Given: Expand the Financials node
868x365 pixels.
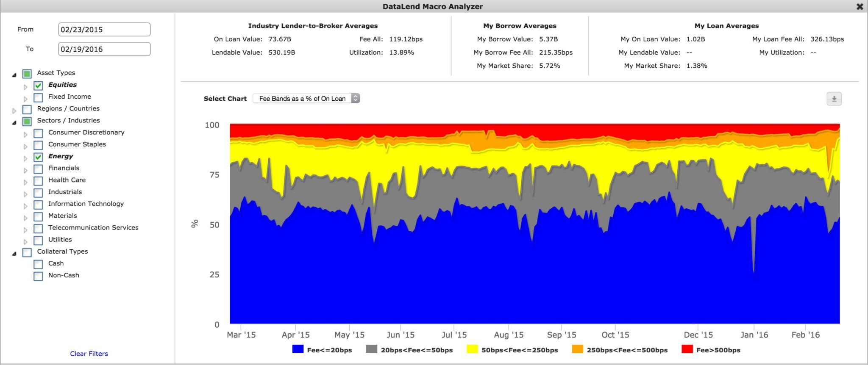Looking at the screenshot, I should (x=25, y=170).
